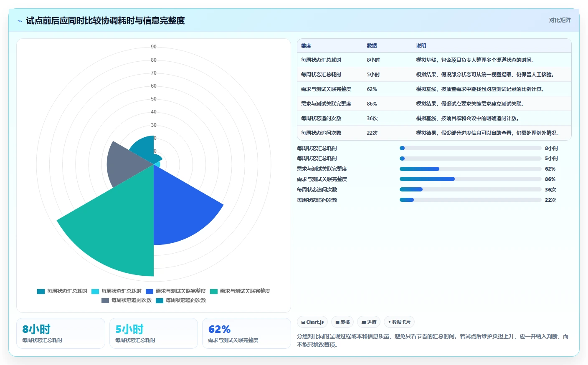Select the 表格 chip

click(342, 322)
